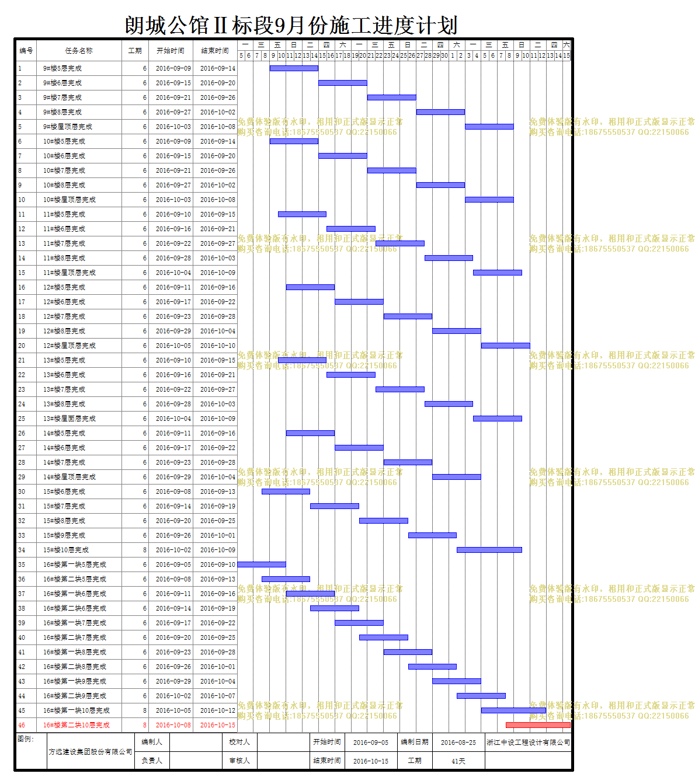Select the Gantt bar for 11#楼5层完成

click(x=302, y=214)
